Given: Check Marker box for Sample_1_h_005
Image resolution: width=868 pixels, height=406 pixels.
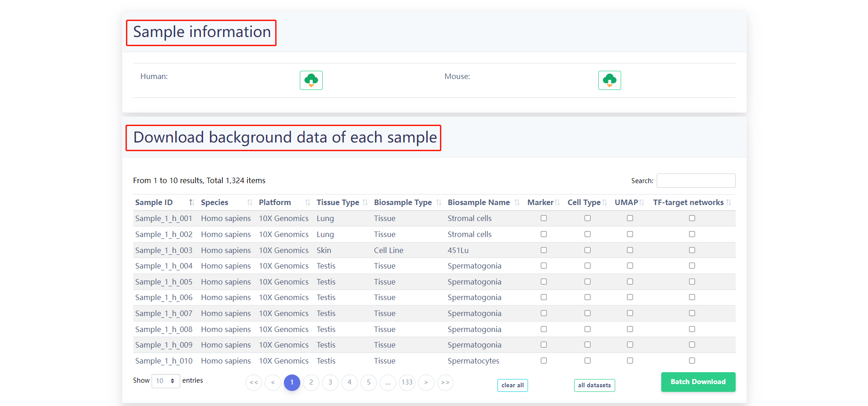Looking at the screenshot, I should [x=544, y=282].
